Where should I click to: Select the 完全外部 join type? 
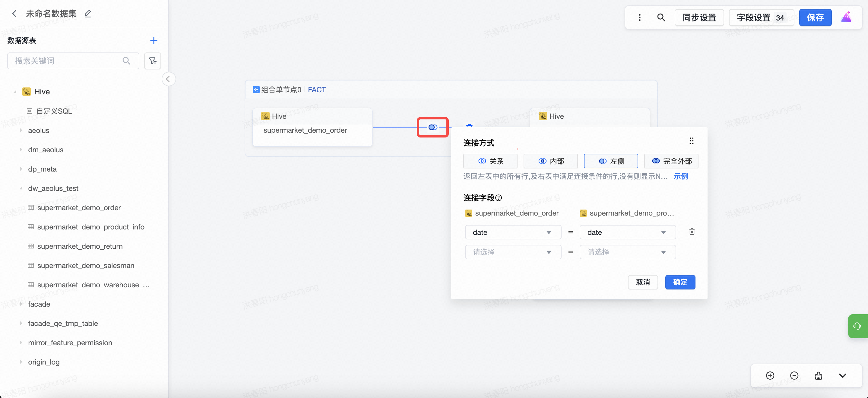(671, 161)
